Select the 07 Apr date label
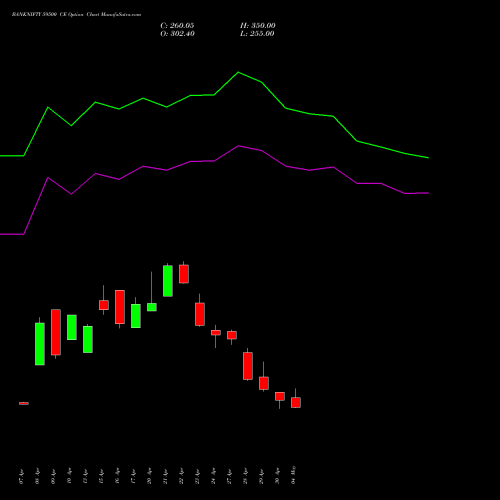Viewport: 500px width, 500px height. tap(22, 477)
